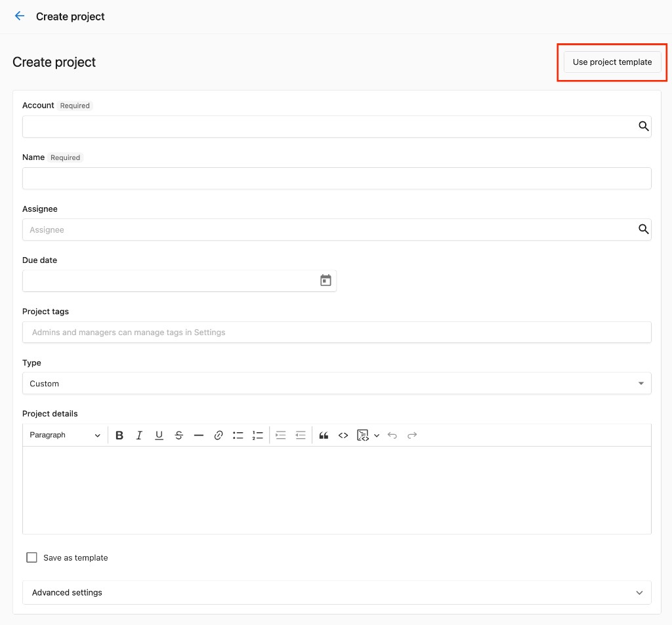
Task: Open the Paragraph style dropdown
Action: 64,435
